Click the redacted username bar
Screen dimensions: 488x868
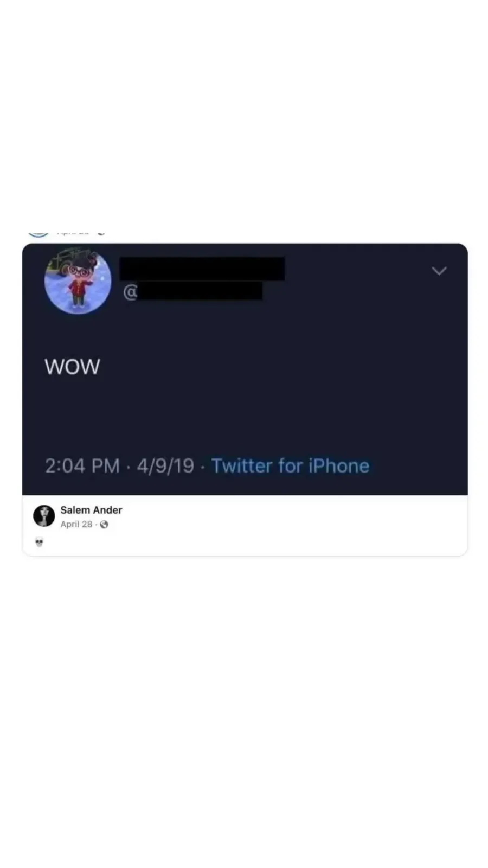(x=200, y=290)
